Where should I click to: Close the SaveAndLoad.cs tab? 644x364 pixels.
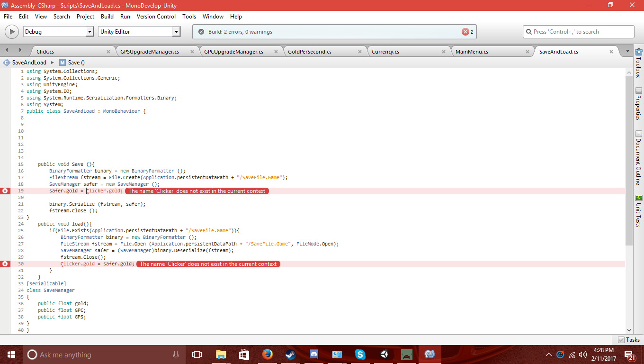(x=611, y=52)
